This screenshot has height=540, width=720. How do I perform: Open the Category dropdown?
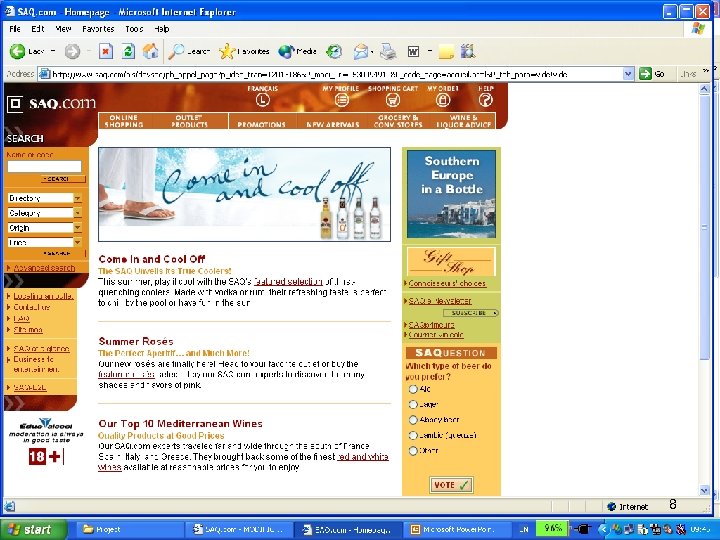[45, 213]
